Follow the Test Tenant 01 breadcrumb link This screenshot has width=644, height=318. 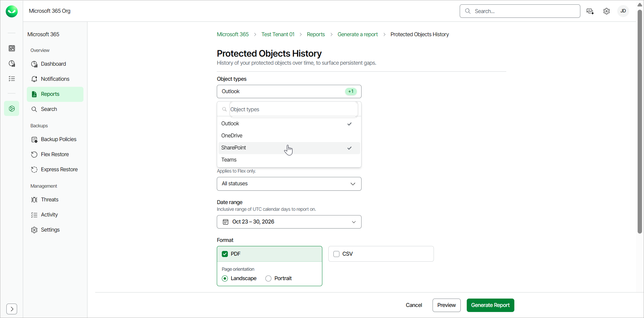click(278, 35)
